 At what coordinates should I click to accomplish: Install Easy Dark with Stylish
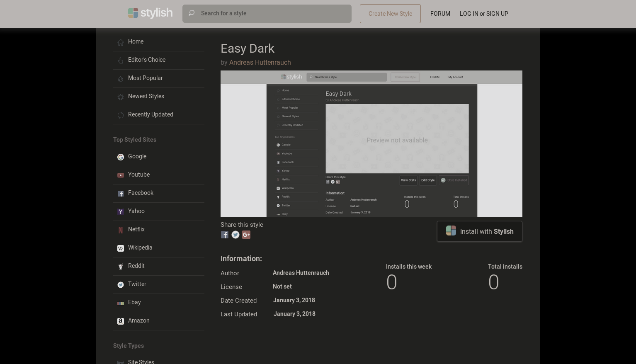(479, 231)
